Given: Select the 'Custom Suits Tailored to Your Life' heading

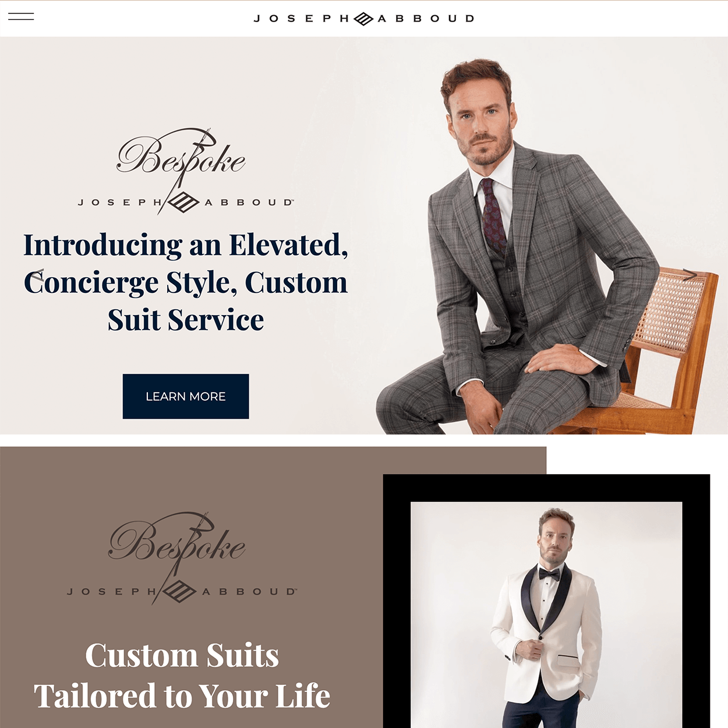Looking at the screenshot, I should coord(182,676).
